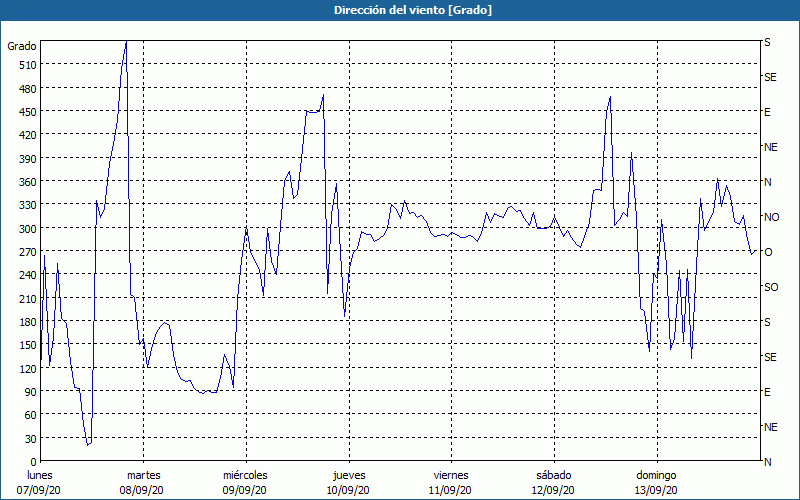Select the "SO" compass direction label
The image size is (800, 500).
click(x=771, y=287)
